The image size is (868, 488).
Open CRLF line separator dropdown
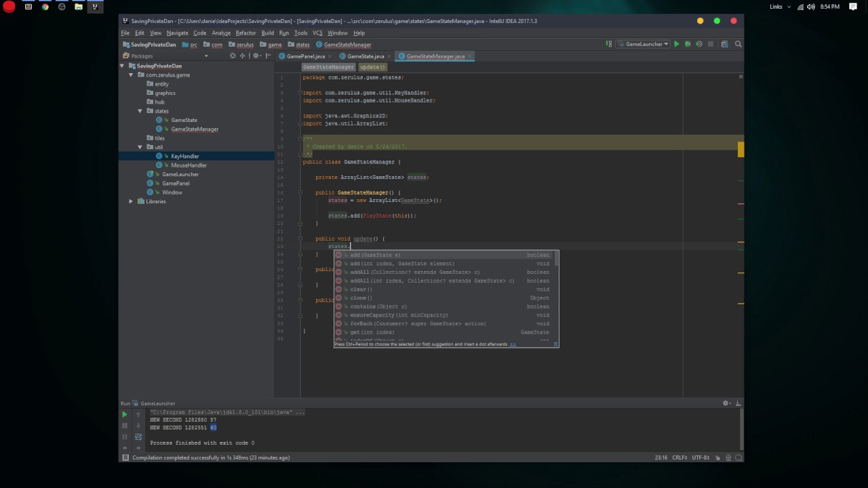point(680,457)
